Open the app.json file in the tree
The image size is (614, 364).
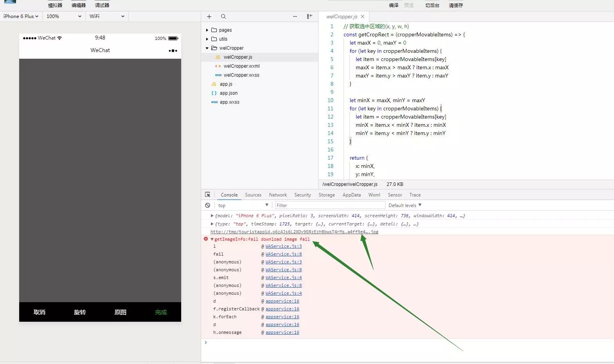point(229,93)
